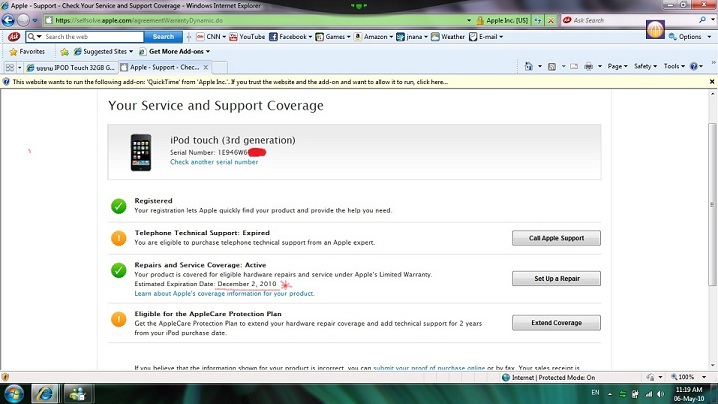Click the Stop loading red X icon

[x=551, y=20]
